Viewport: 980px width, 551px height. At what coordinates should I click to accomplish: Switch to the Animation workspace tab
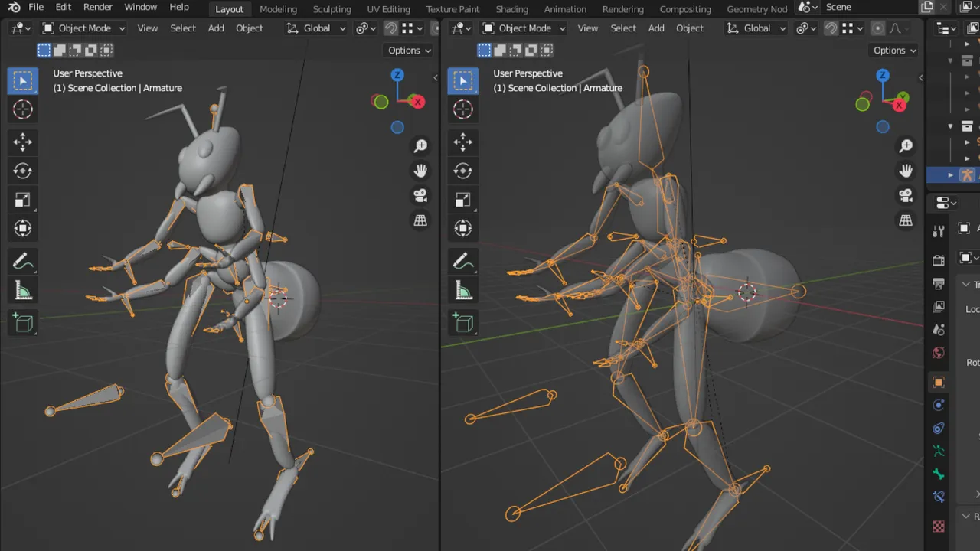click(565, 9)
